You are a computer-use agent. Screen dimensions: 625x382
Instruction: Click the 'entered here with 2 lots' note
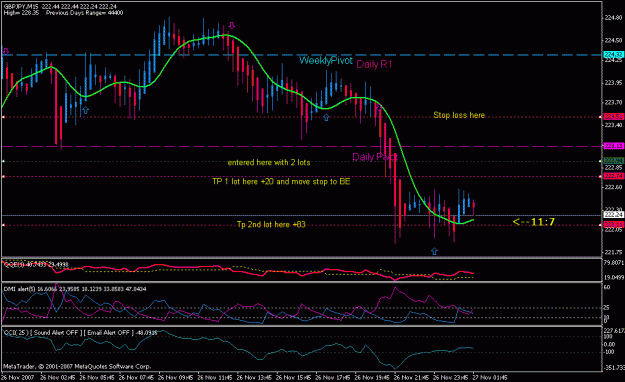point(269,163)
